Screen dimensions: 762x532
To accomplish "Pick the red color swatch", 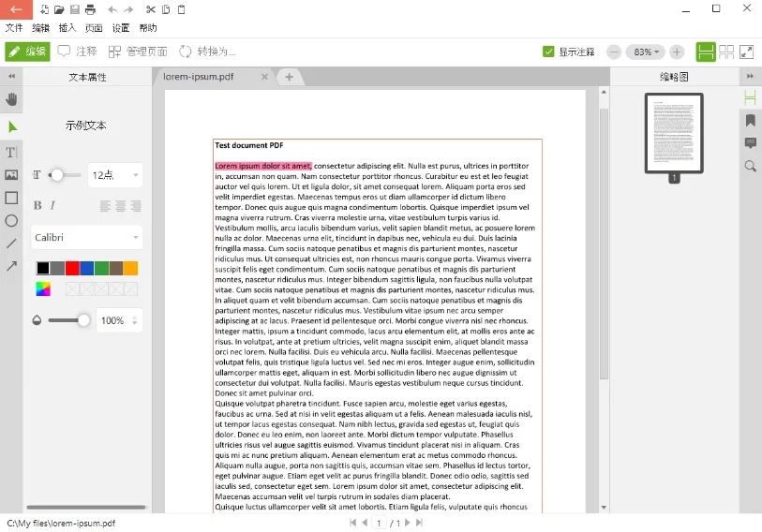I will click(72, 268).
